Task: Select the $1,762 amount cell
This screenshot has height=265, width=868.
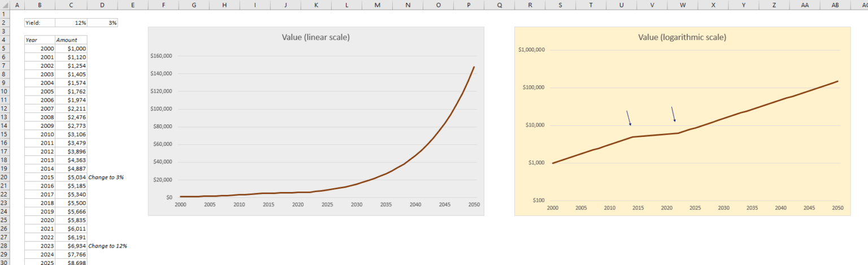Action: pos(71,92)
